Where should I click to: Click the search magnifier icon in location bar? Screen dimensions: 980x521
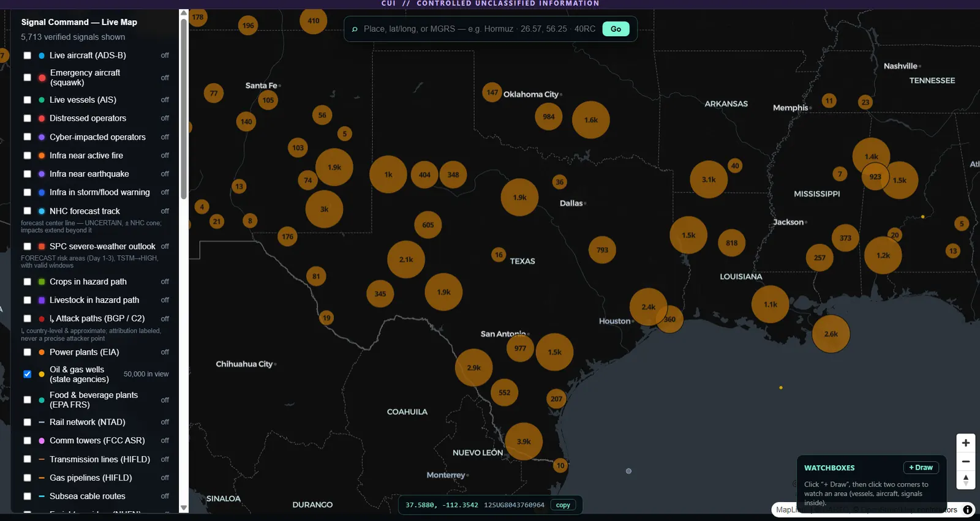tap(355, 29)
